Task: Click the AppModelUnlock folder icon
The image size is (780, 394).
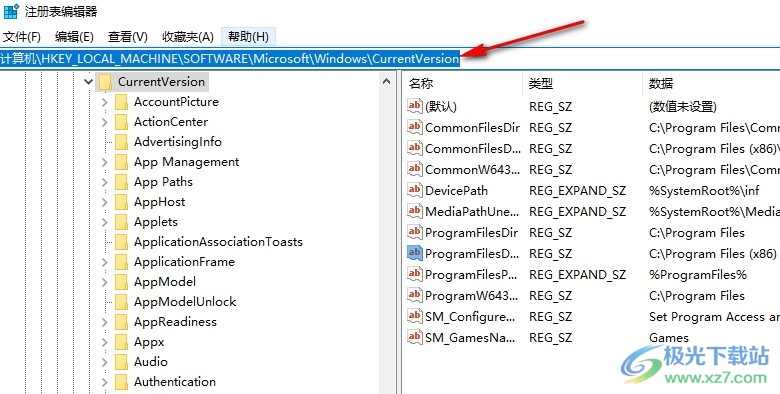Action: point(121,302)
